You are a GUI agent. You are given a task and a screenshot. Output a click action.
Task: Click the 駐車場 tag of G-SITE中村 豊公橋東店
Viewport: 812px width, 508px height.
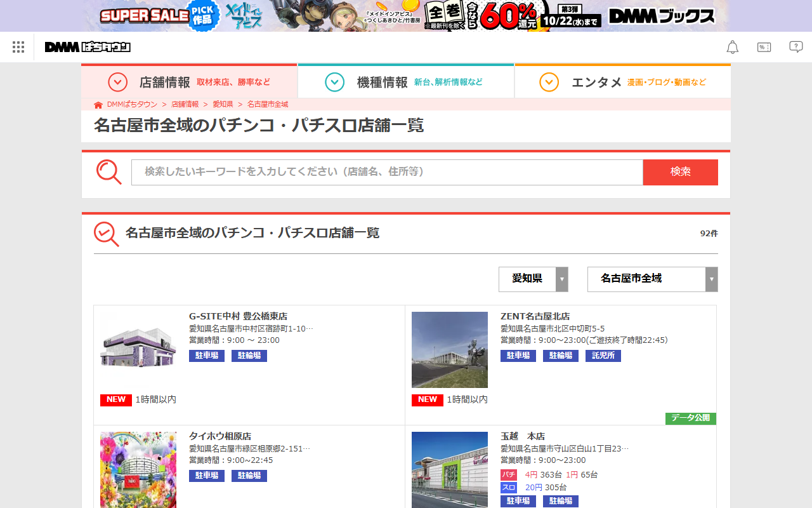pos(207,356)
